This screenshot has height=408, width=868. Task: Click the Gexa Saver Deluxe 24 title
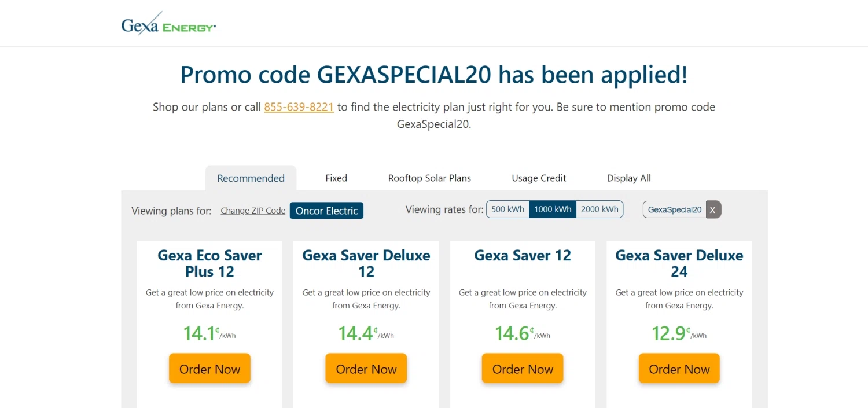click(x=679, y=263)
